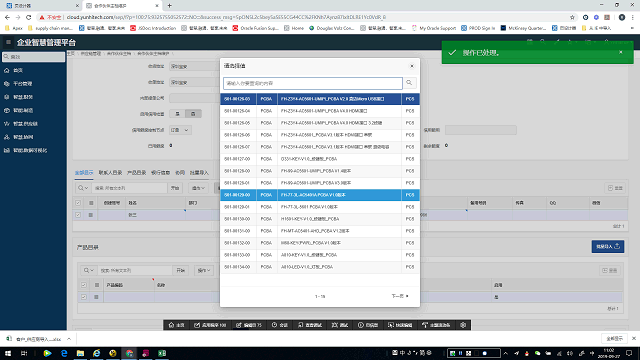Screen dimensions: 640x360
Task: Open 首页 home in the sidebar
Action: click(x=18, y=71)
